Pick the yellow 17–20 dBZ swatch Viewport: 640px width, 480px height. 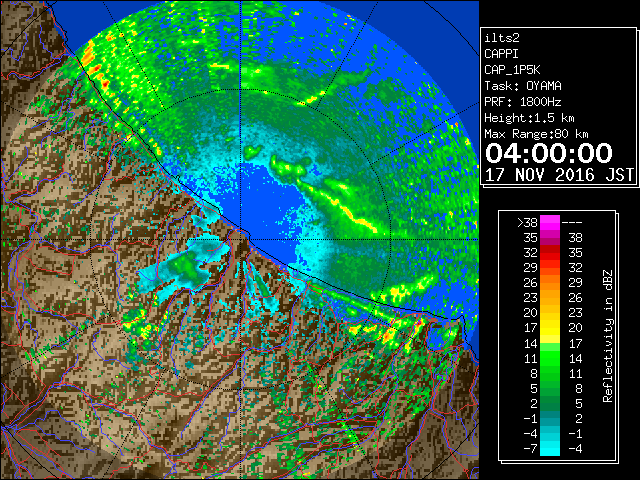[x=550, y=328]
